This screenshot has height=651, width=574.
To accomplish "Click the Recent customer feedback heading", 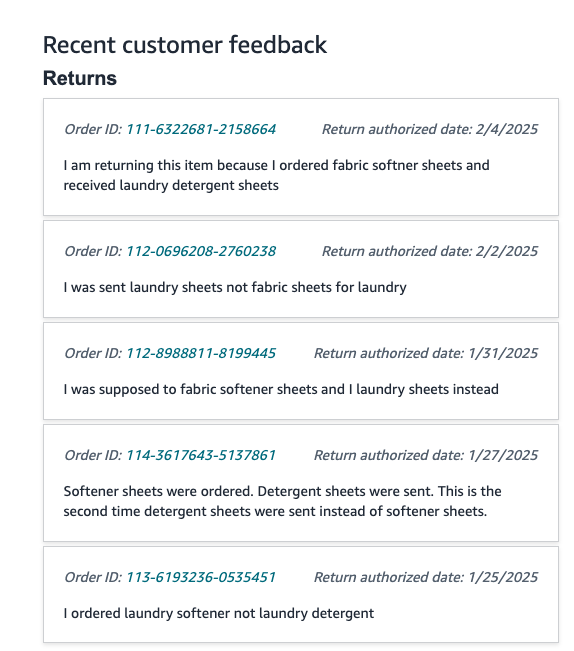I will point(185,45).
